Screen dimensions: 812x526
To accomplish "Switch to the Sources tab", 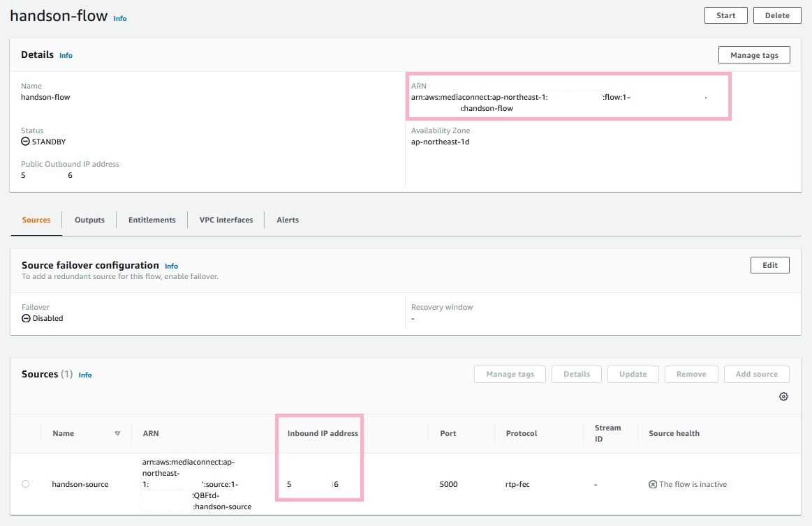I will click(x=36, y=220).
